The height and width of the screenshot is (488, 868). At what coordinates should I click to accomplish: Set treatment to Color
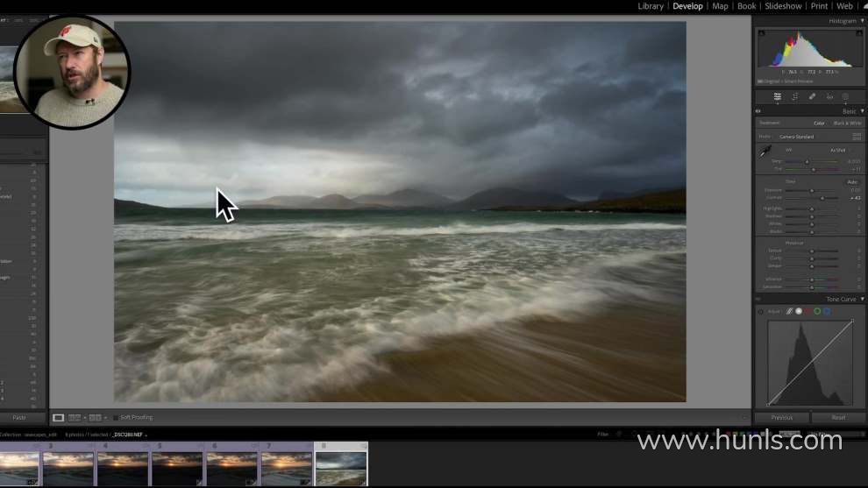click(x=819, y=124)
